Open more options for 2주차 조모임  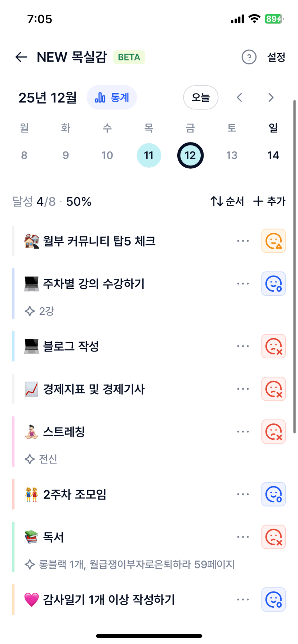click(x=243, y=494)
